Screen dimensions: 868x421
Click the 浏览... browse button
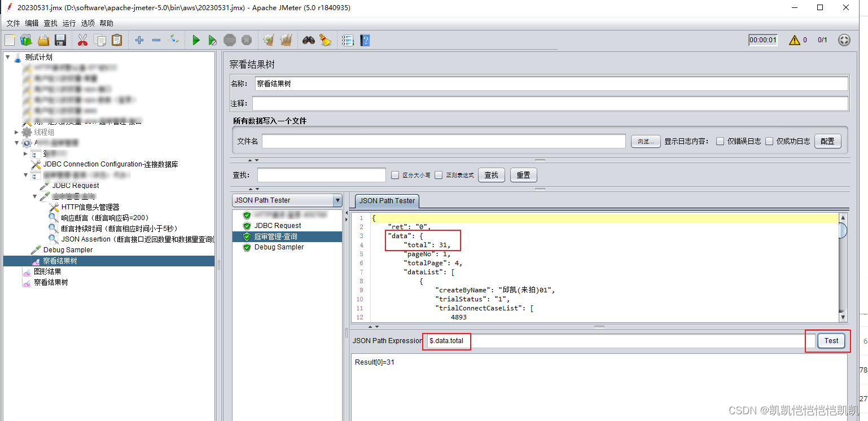pyautogui.click(x=645, y=141)
